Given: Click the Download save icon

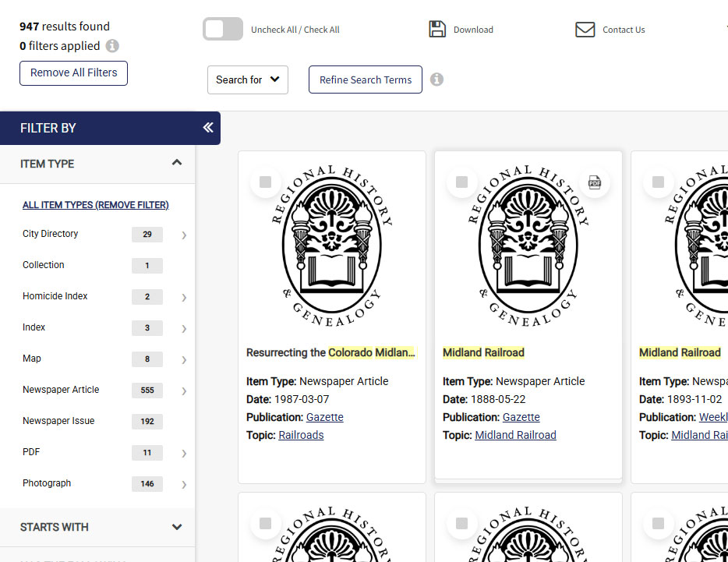Looking at the screenshot, I should click(x=438, y=28).
